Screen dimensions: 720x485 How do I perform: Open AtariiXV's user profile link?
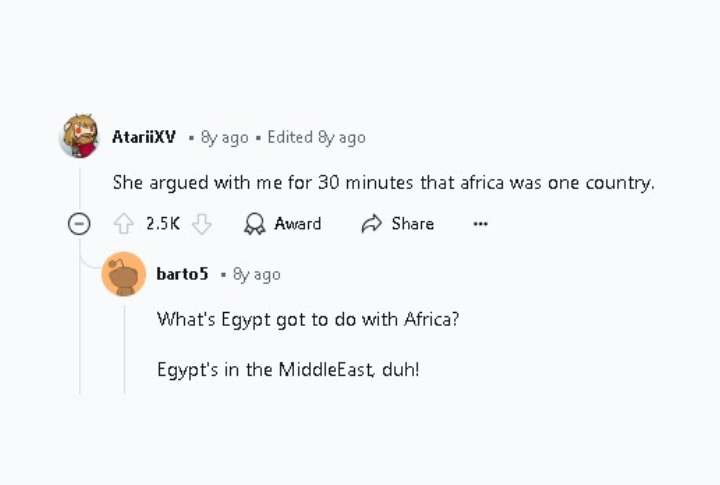click(144, 137)
